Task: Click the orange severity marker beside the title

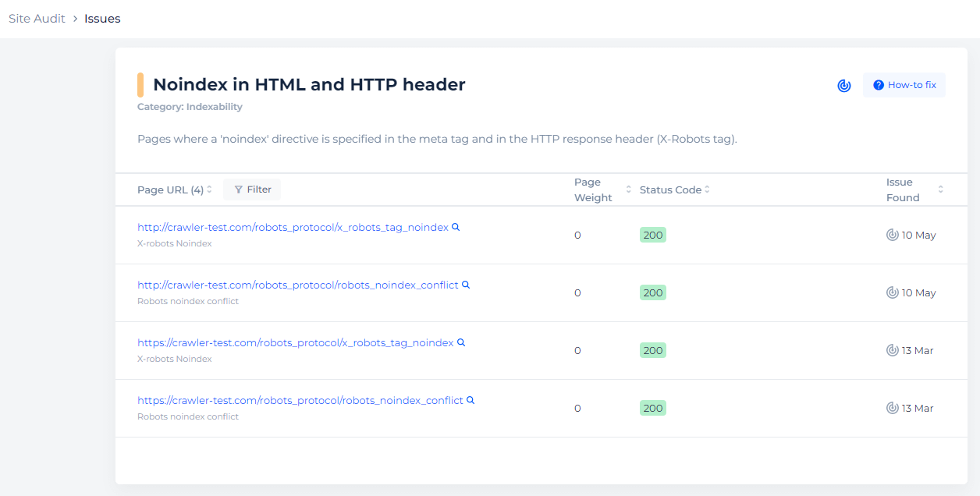Action: click(140, 85)
